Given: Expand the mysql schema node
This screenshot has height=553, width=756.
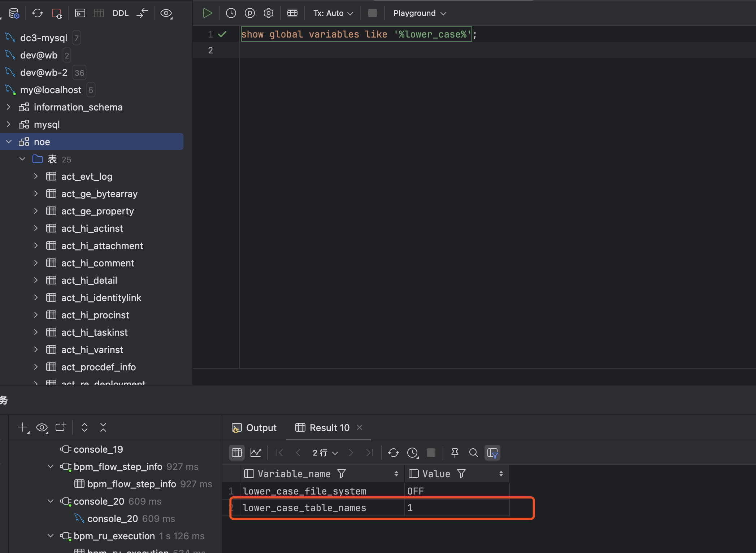Looking at the screenshot, I should click(x=9, y=125).
